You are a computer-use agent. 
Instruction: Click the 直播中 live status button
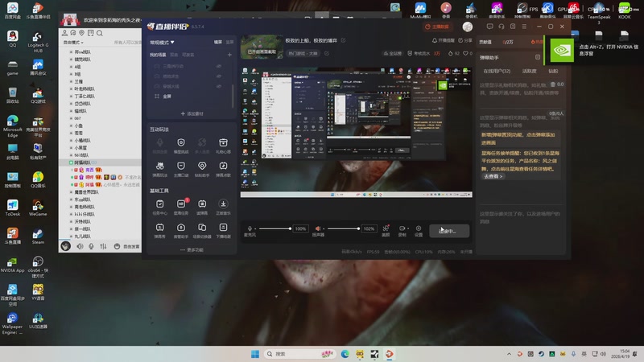[449, 231]
